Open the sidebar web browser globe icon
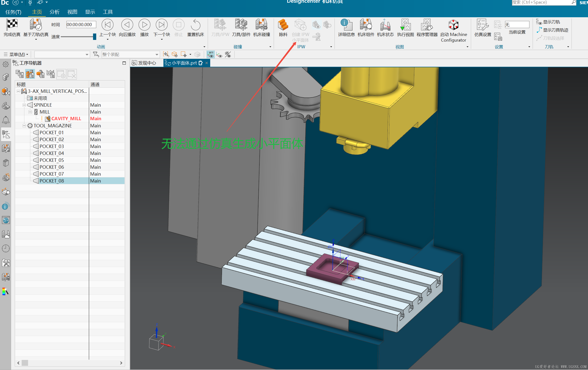The image size is (588, 370). pyautogui.click(x=6, y=220)
